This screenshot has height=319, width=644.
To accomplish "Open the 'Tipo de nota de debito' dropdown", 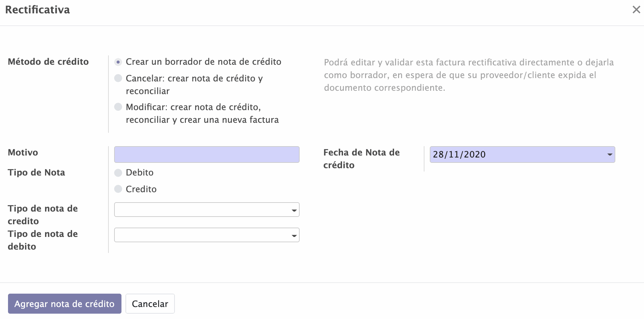I will 207,235.
